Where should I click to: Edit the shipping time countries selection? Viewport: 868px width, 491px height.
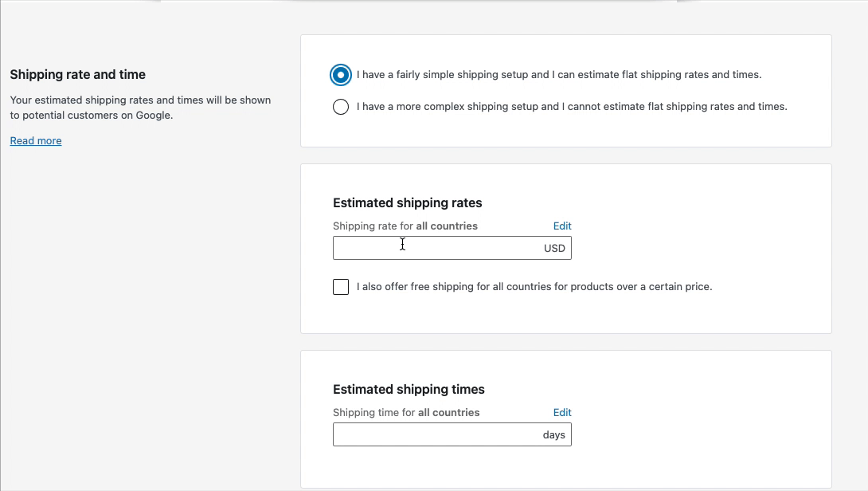tap(562, 412)
